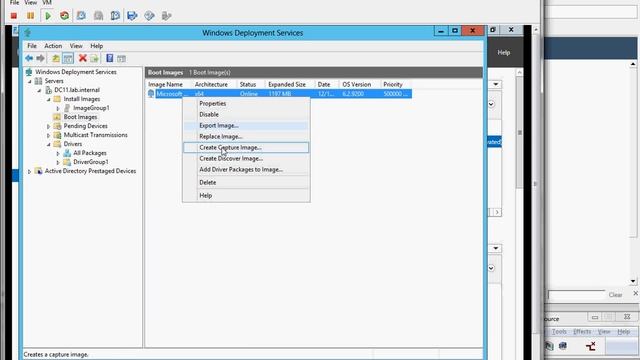The width and height of the screenshot is (640, 360).
Task: Click the greyed revert snapshot icon
Action: pyautogui.click(x=98, y=16)
